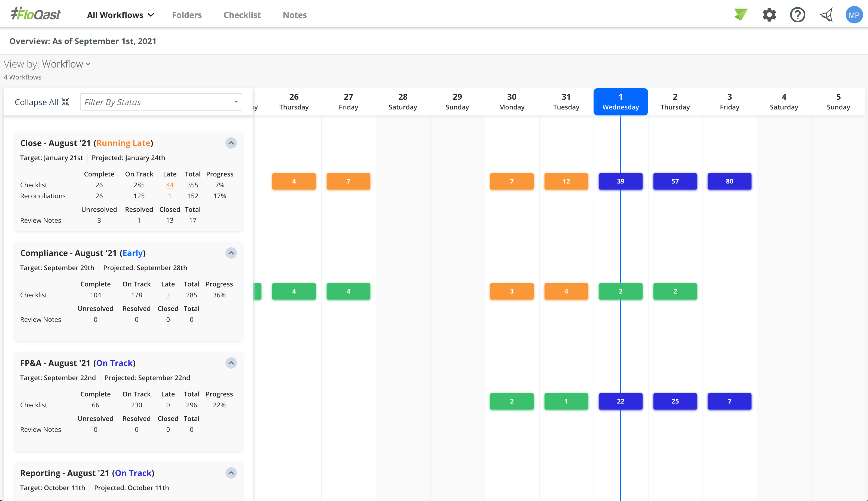Click Close blue tile 80 on Friday

730,181
